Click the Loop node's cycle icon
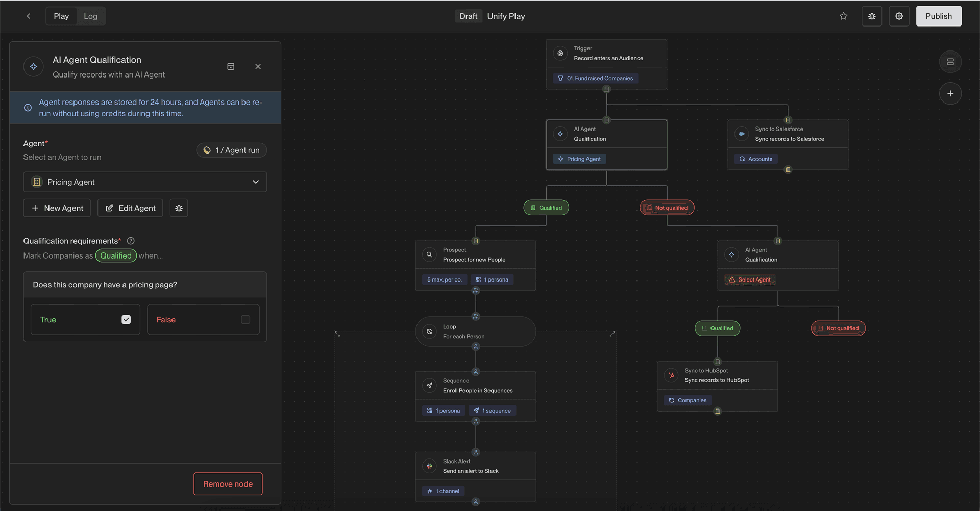 [429, 331]
